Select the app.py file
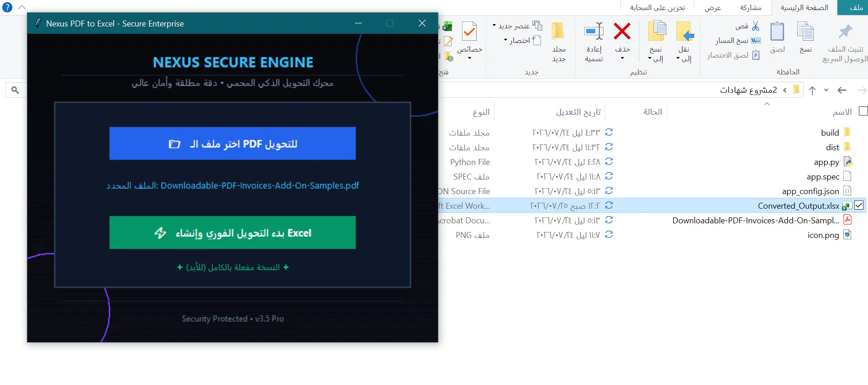This screenshot has height=385, width=868. 826,162
